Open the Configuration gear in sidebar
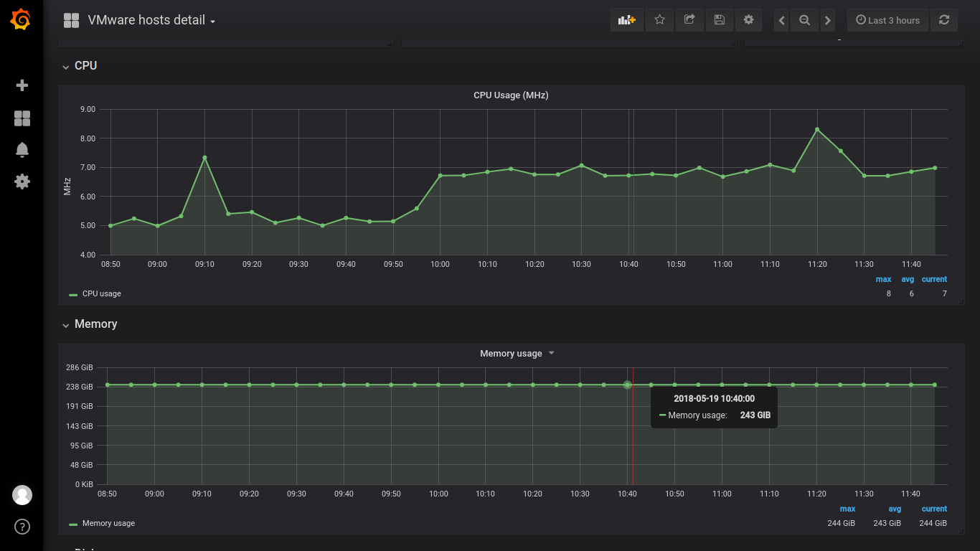Viewport: 980px width, 551px height. click(22, 182)
